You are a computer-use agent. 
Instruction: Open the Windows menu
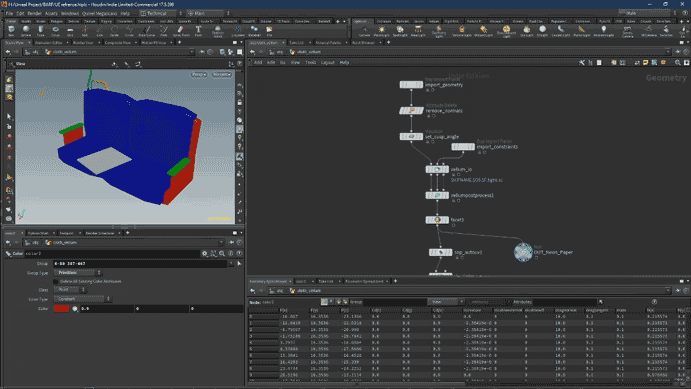click(70, 13)
